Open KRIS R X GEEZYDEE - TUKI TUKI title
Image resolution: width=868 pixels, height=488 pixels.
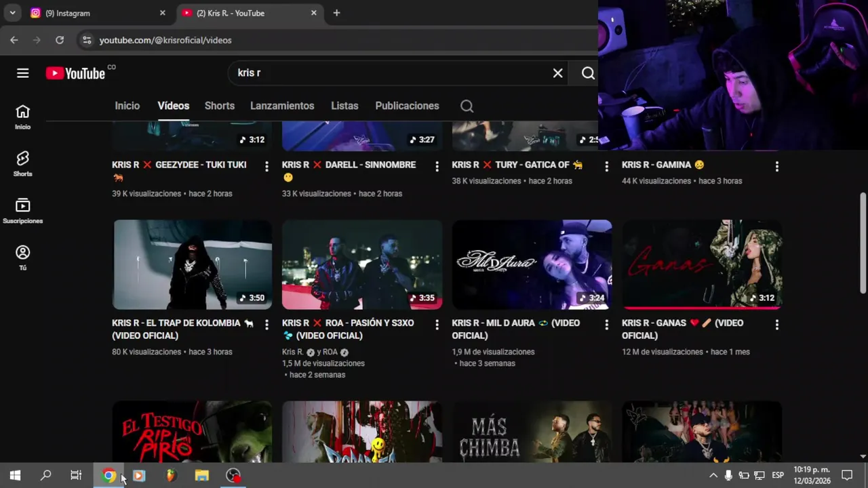[179, 171]
